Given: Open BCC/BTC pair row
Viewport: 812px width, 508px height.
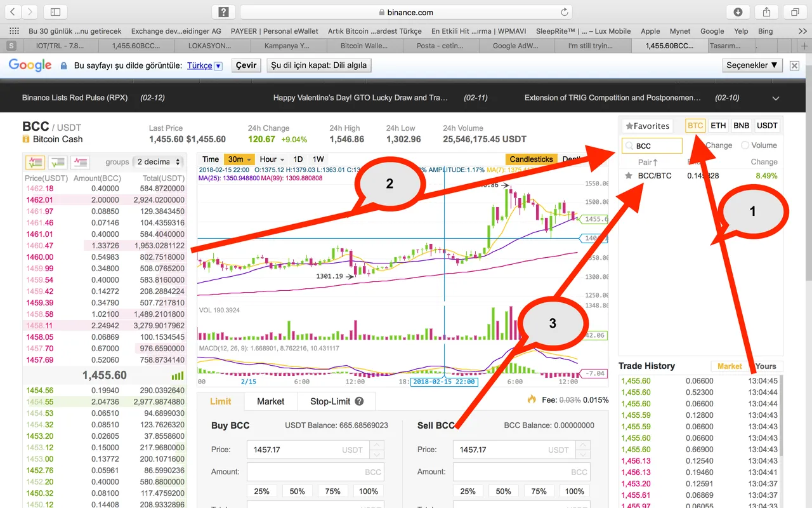Looking at the screenshot, I should tap(700, 176).
